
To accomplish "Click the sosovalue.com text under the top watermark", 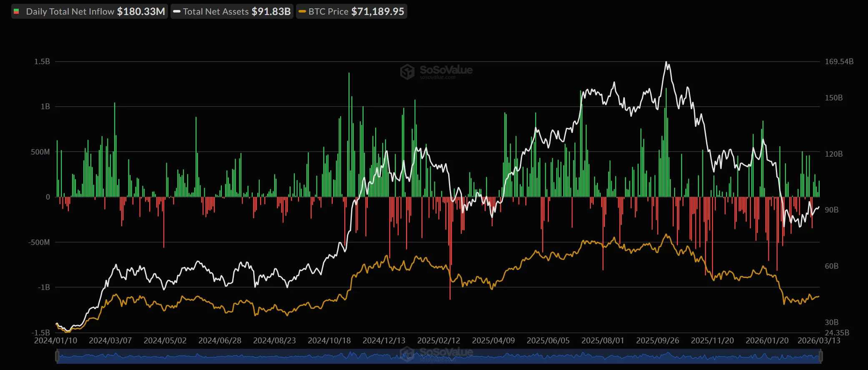I will pyautogui.click(x=437, y=77).
